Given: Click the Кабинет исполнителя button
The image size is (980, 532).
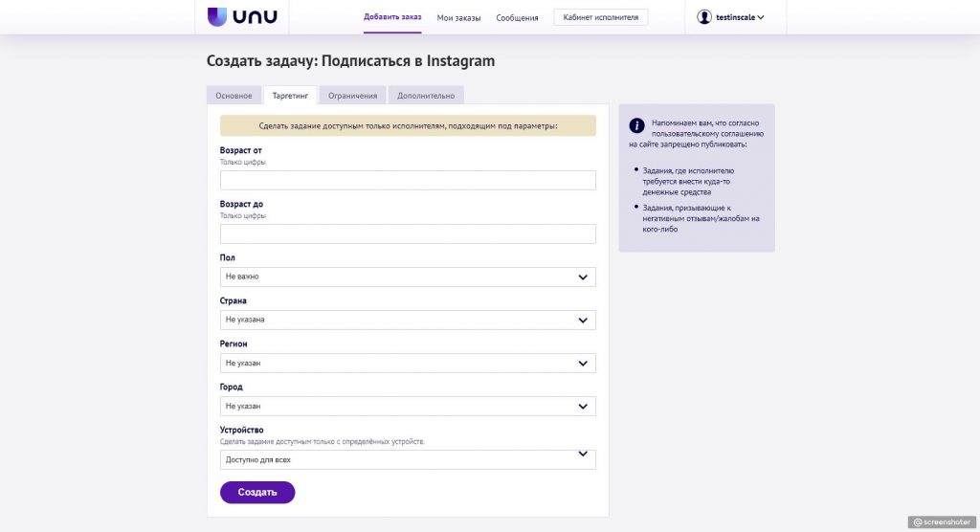Looking at the screenshot, I should click(x=601, y=17).
